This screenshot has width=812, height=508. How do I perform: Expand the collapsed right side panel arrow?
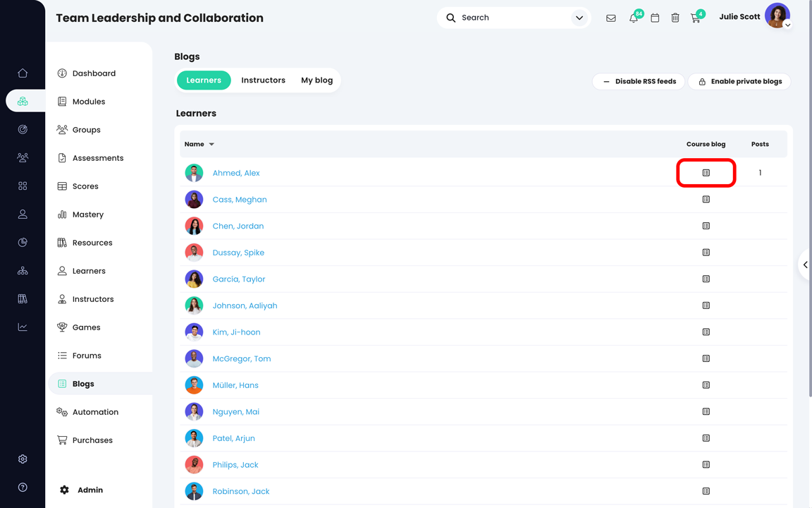805,265
